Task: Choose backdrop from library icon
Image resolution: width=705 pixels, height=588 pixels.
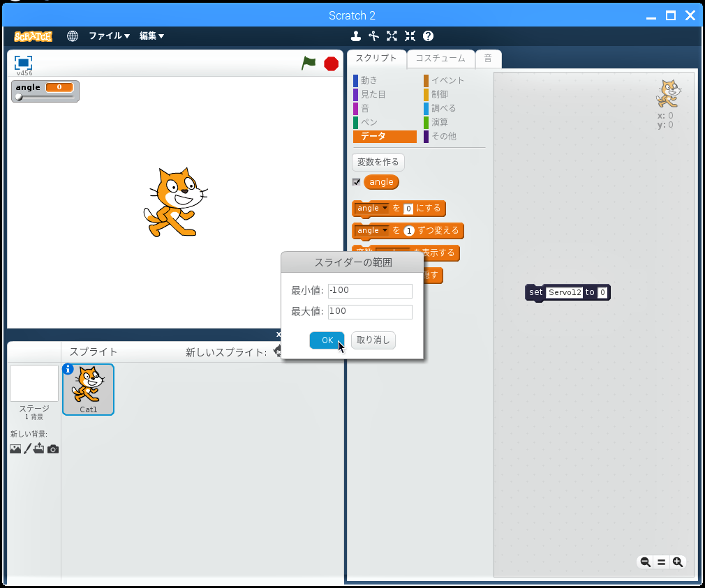Action: point(15,448)
